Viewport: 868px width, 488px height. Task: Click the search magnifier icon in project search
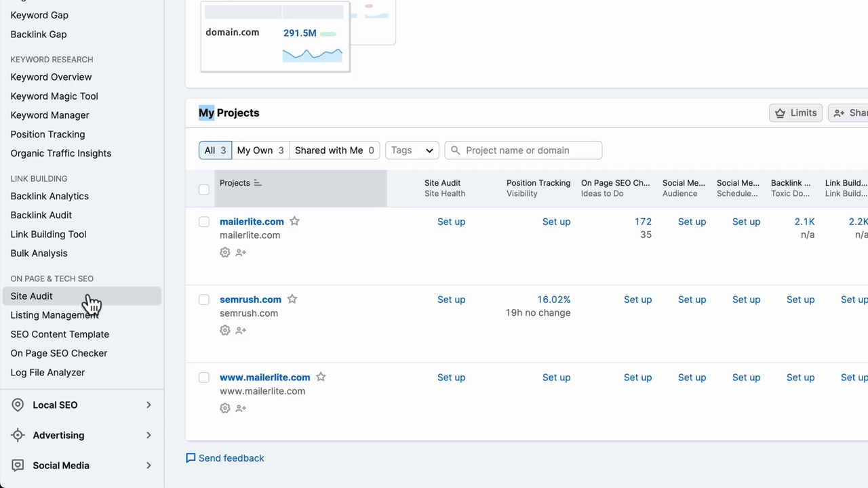coord(456,150)
